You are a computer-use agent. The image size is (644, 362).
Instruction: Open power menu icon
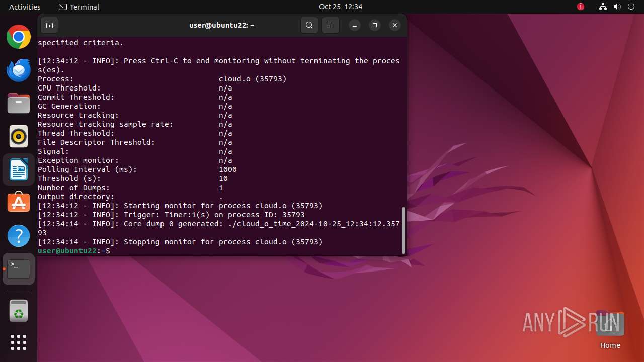(631, 7)
